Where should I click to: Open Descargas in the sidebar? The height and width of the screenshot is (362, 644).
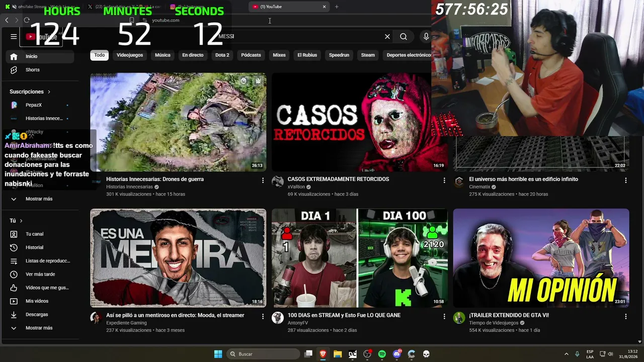coord(40,314)
